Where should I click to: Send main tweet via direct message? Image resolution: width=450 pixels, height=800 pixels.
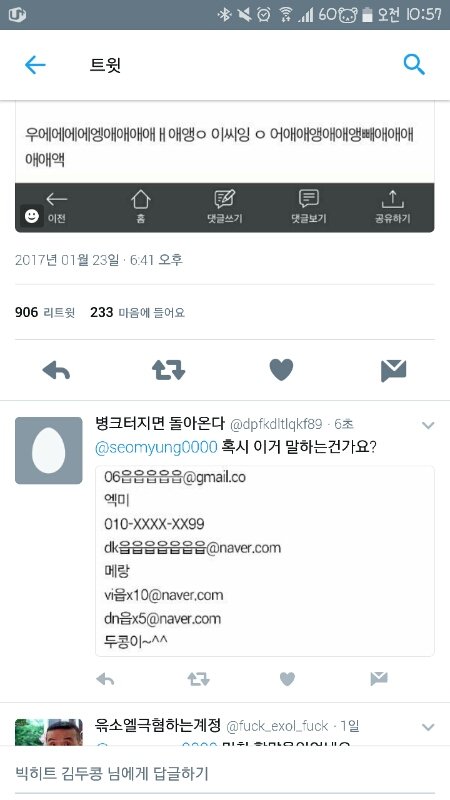point(393,370)
